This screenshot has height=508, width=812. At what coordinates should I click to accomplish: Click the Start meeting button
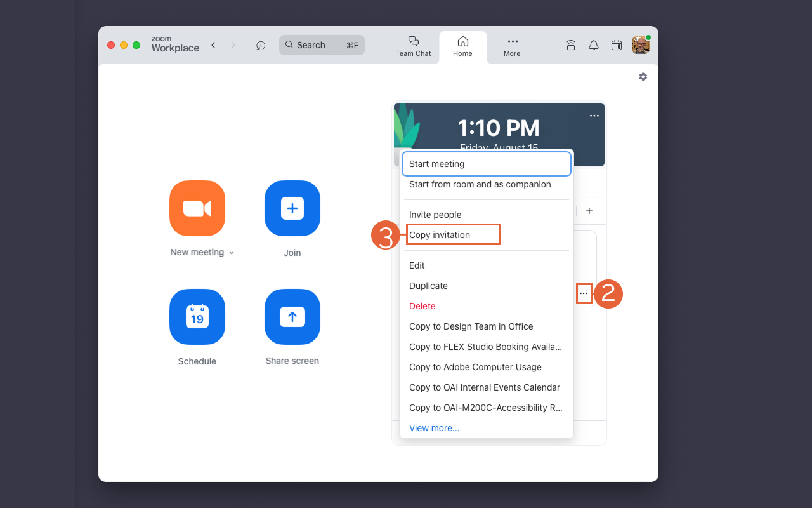[486, 164]
